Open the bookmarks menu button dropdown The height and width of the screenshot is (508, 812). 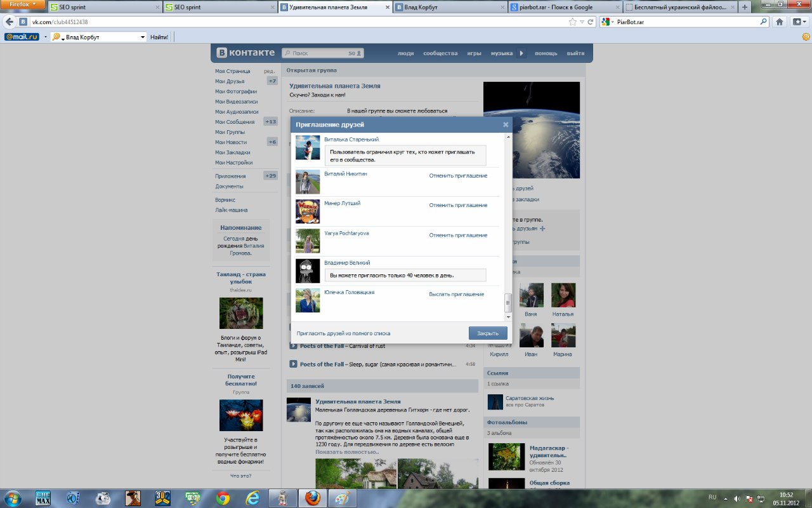click(798, 22)
